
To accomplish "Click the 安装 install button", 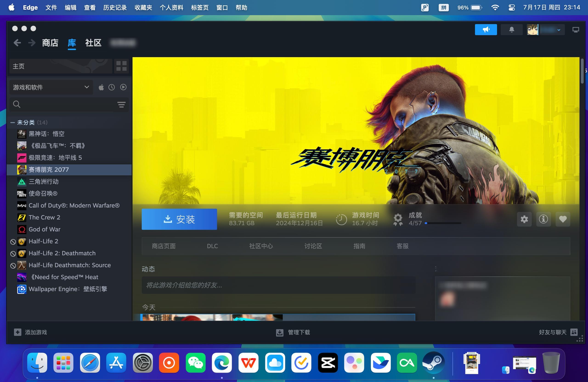I will tap(179, 219).
